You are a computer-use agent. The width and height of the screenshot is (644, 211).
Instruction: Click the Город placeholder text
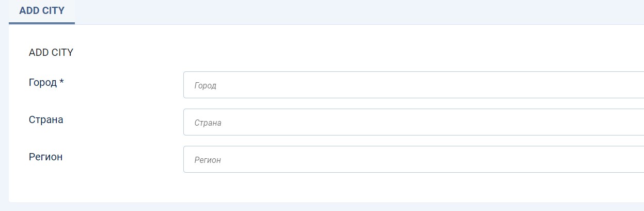click(205, 86)
